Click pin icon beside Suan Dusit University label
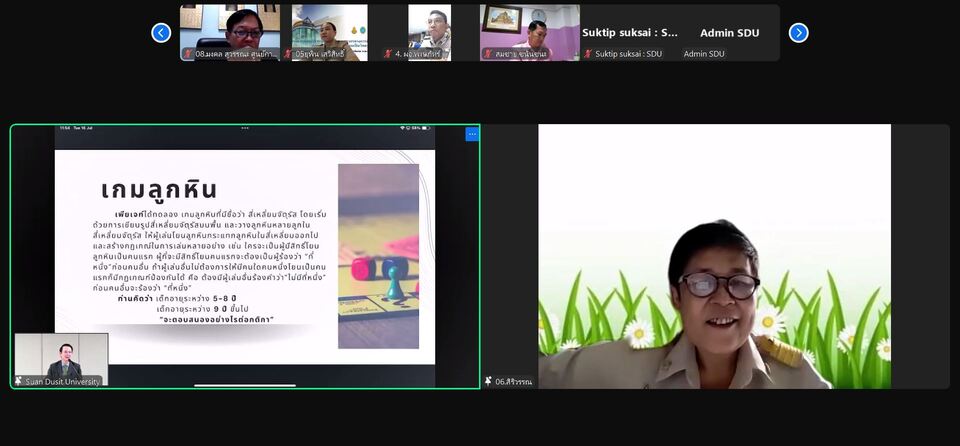 [19, 381]
